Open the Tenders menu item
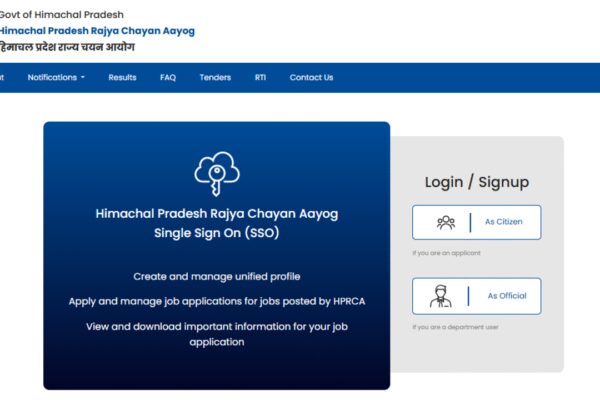The width and height of the screenshot is (600, 400). click(x=215, y=77)
